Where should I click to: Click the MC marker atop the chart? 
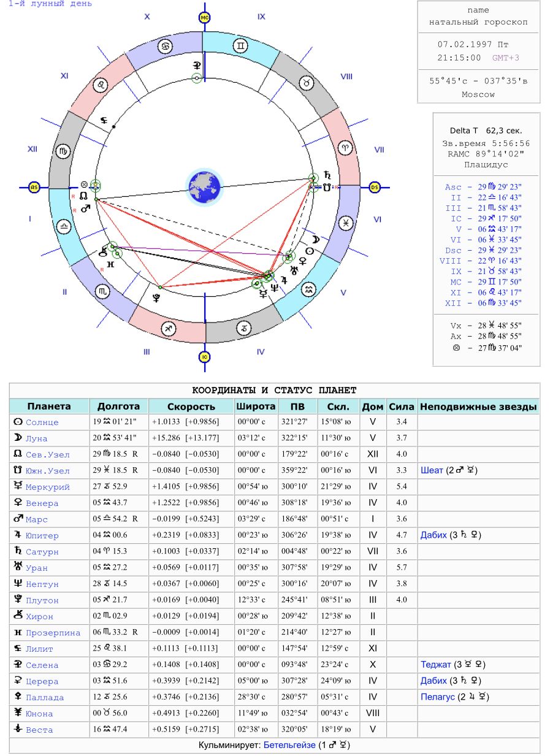click(205, 18)
